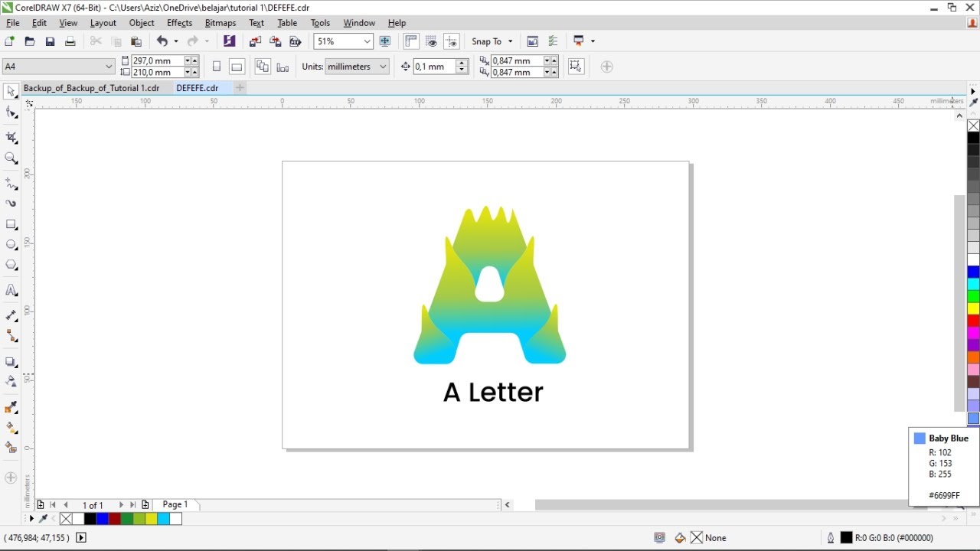Open the Options dialog icon

553,41
